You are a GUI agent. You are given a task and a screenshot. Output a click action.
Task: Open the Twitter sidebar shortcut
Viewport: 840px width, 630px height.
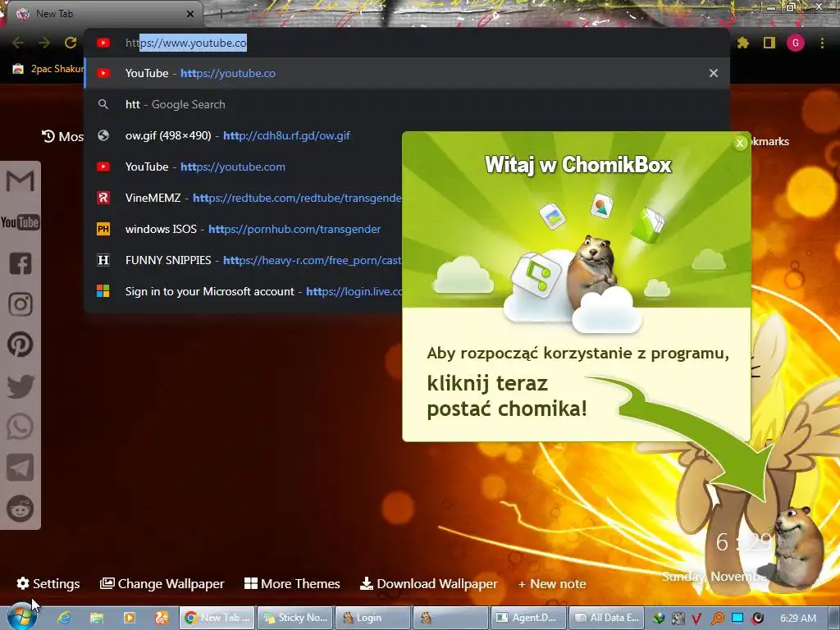click(21, 386)
